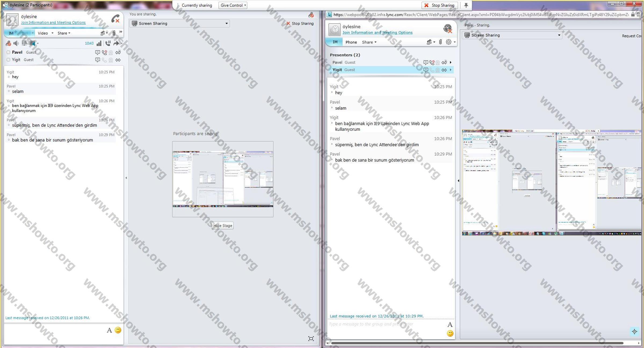Screen dimensions: 644x348
Task: Click sharing arrows icon for Yigit in Attendee list
Action: click(x=118, y=60)
